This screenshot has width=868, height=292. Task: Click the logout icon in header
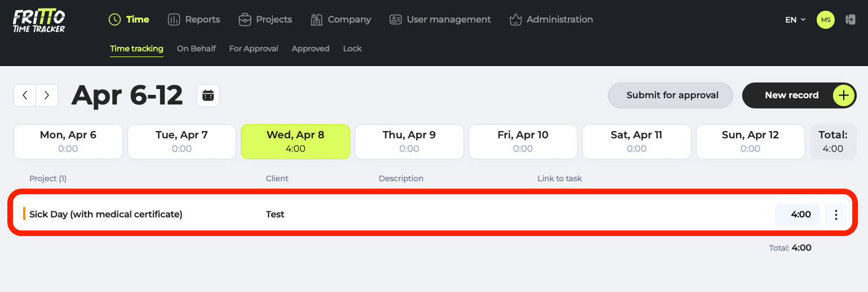pos(851,20)
